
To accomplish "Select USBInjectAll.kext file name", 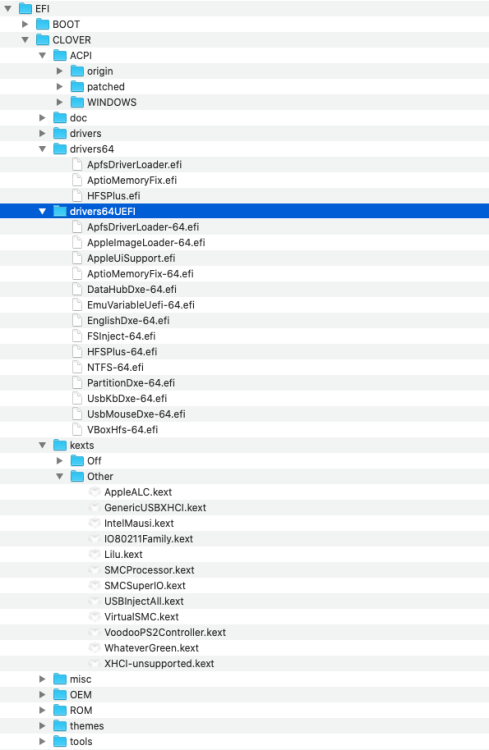I will (144, 601).
